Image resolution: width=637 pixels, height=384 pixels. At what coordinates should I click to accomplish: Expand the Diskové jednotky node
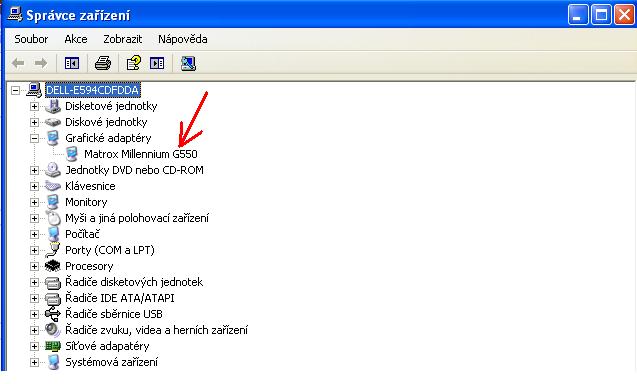point(34,122)
